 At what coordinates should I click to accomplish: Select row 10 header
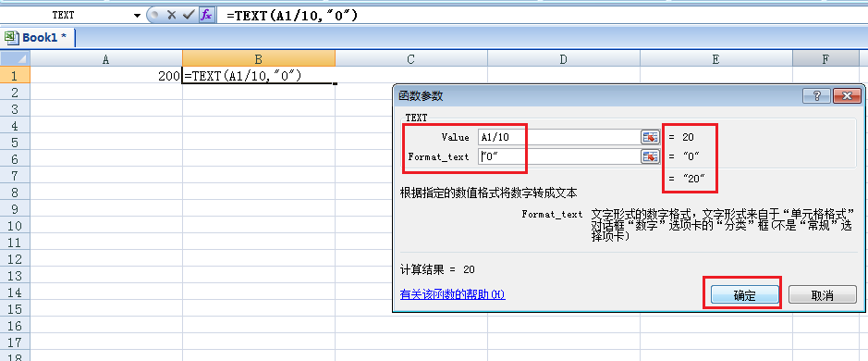15,226
